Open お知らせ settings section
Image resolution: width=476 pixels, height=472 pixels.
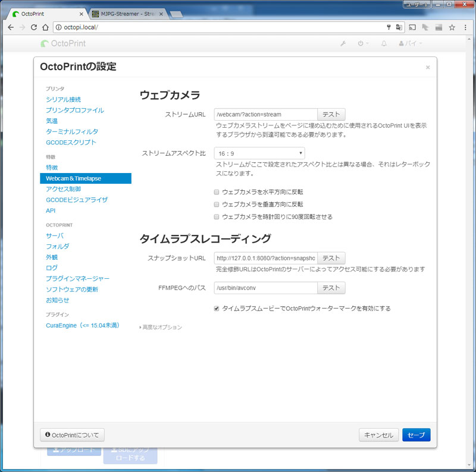tap(57, 300)
